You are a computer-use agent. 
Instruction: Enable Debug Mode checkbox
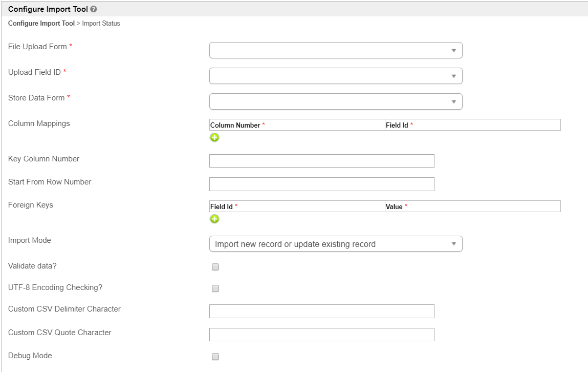tap(215, 357)
